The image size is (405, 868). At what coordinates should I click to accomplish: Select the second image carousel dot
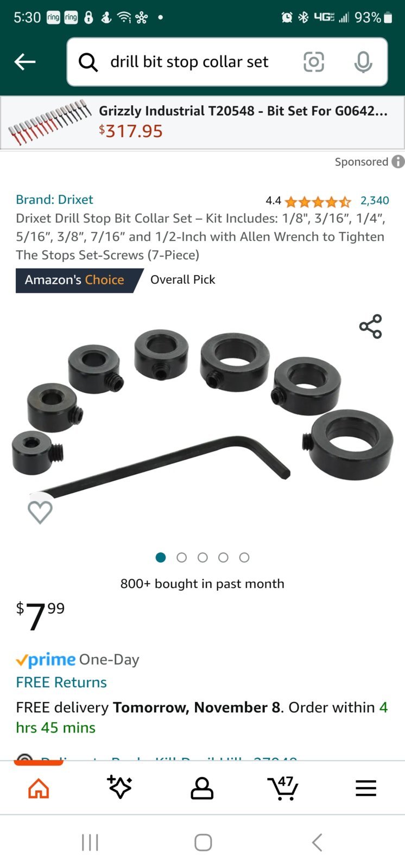[182, 557]
